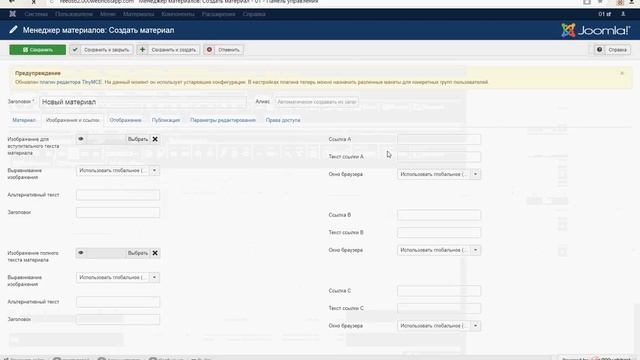Viewport: 640px width, 360px height.
Task: Switch to the Отображение tab
Action: pyautogui.click(x=125, y=120)
